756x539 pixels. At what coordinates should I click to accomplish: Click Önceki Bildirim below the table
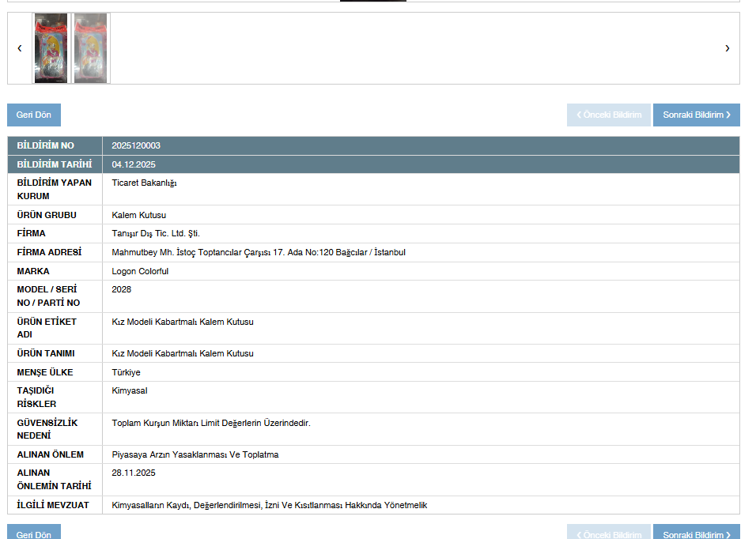[608, 533]
